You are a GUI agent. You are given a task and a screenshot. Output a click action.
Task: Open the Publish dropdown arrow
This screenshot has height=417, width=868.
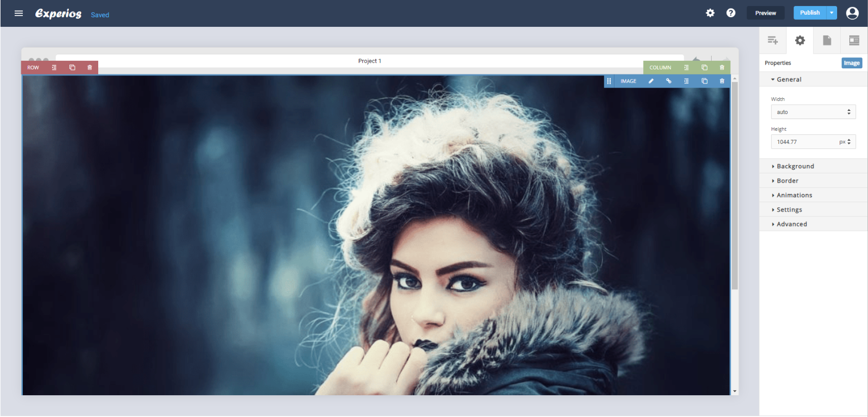point(832,13)
